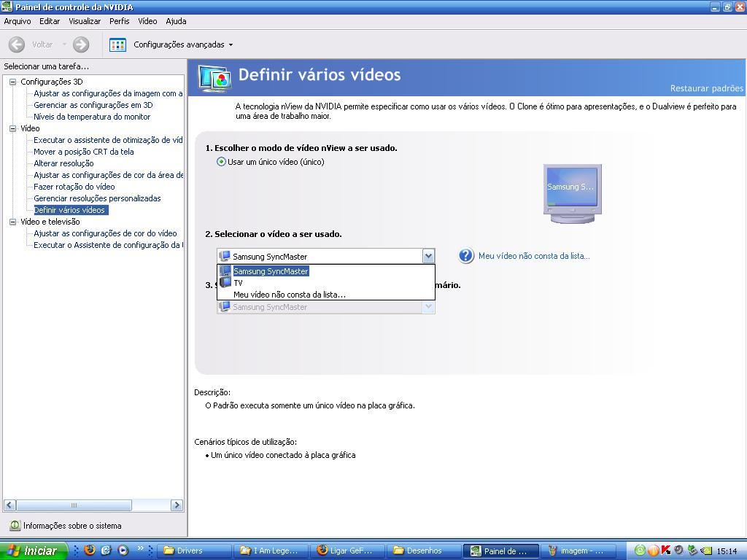Image resolution: width=747 pixels, height=560 pixels.
Task: Select Fazer rotação do vídeo
Action: click(x=74, y=187)
